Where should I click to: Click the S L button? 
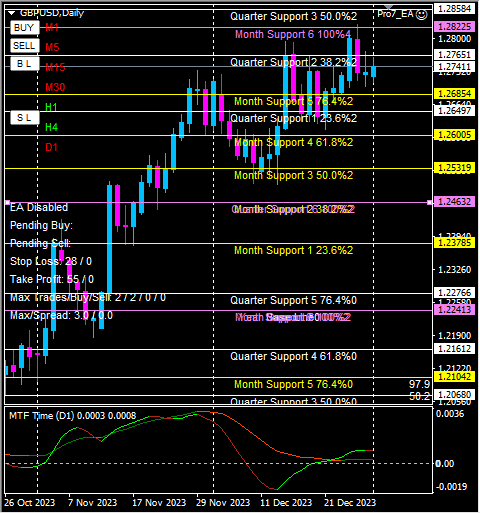point(25,118)
